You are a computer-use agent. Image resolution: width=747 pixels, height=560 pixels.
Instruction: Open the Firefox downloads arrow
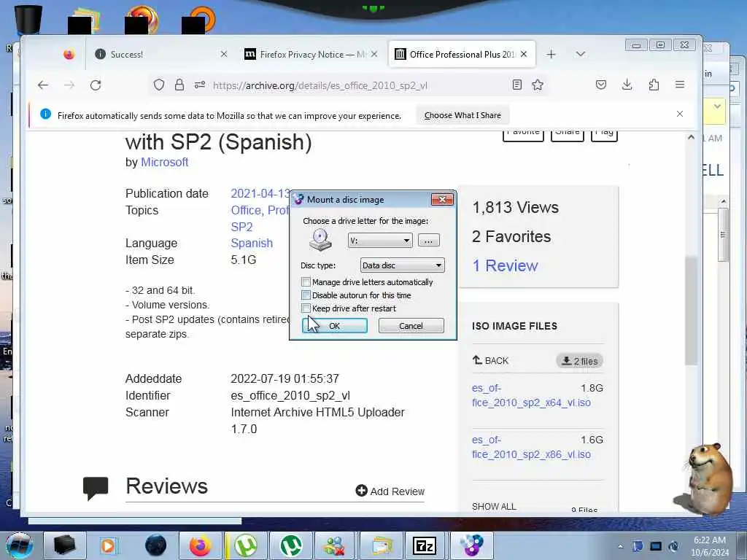pos(627,85)
